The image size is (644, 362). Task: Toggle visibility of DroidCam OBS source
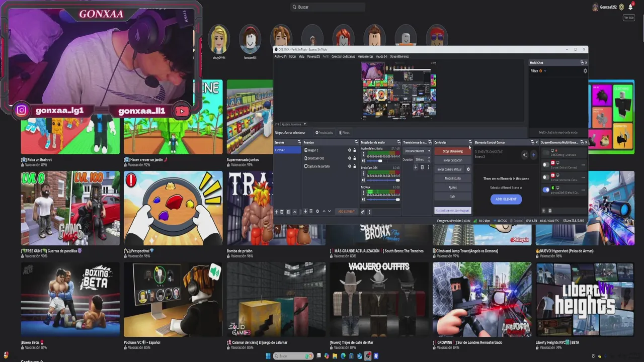point(350,158)
